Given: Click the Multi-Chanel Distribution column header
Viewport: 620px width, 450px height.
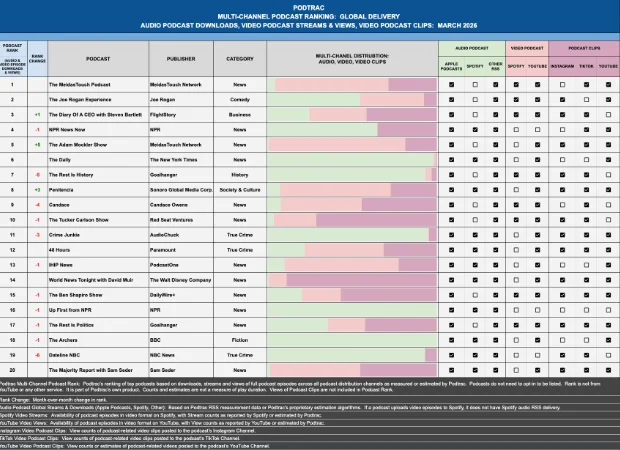Looking at the screenshot, I should [352, 59].
